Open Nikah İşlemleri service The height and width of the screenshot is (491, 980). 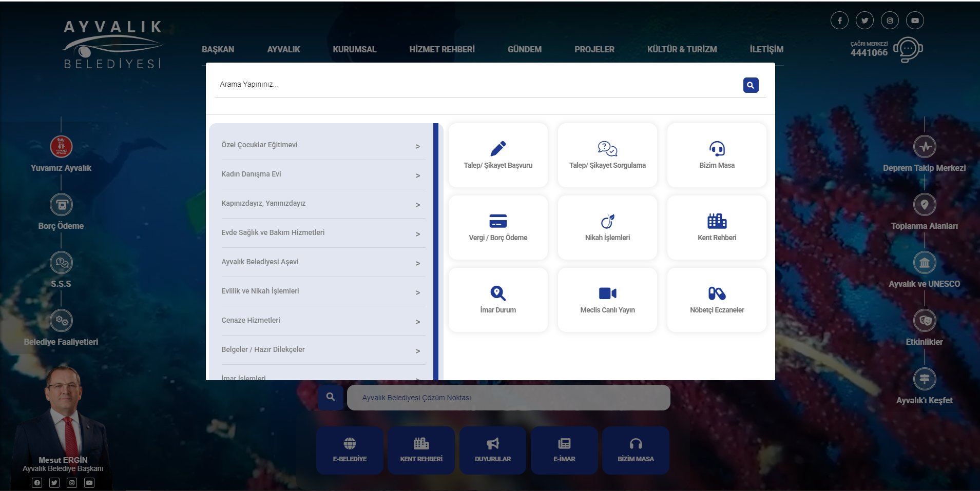pos(607,227)
